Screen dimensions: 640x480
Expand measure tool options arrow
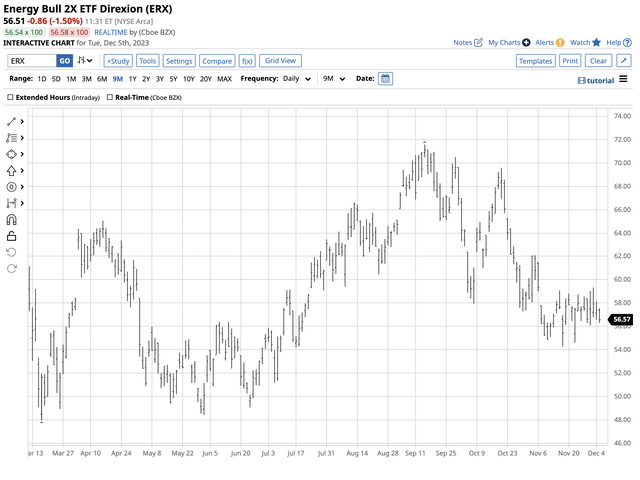coord(22,203)
